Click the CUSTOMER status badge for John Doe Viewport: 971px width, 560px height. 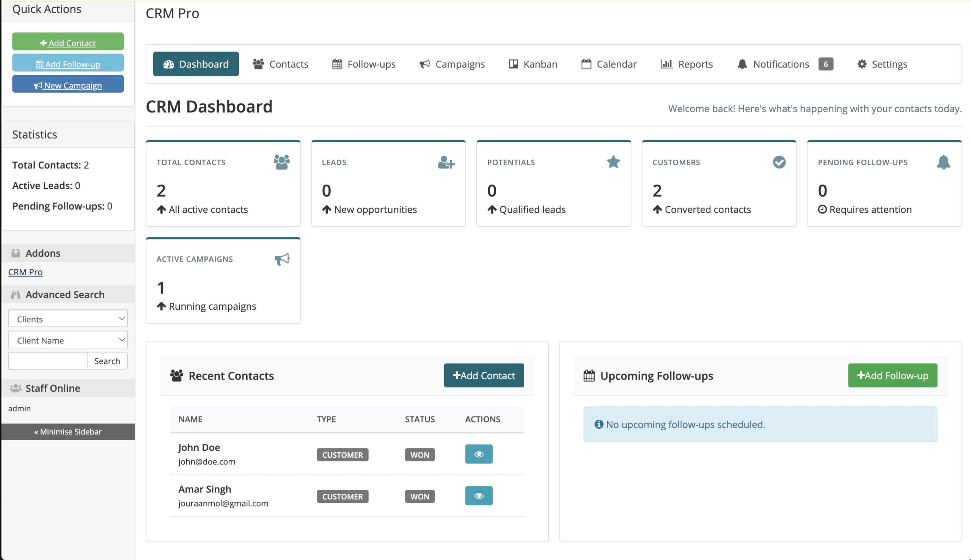(x=342, y=455)
